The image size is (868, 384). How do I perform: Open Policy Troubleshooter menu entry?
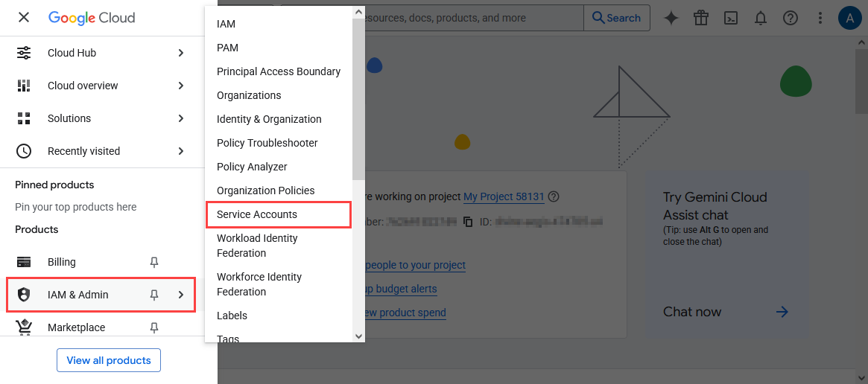coord(267,143)
